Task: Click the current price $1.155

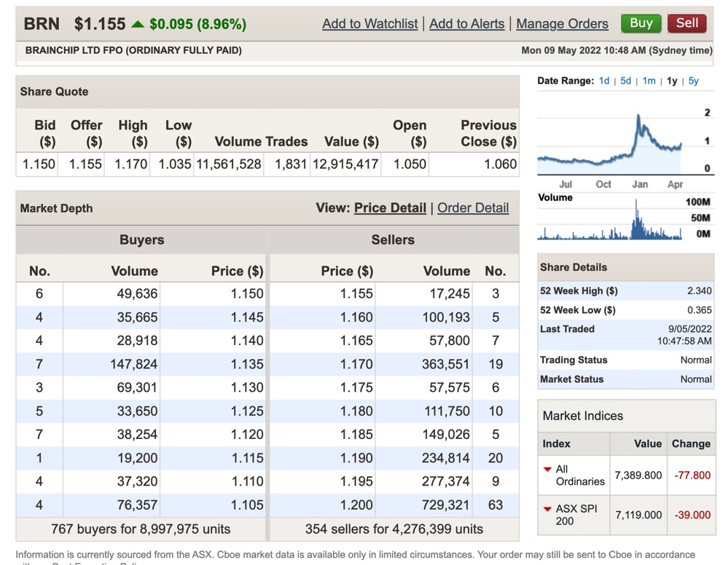Action: (x=100, y=23)
